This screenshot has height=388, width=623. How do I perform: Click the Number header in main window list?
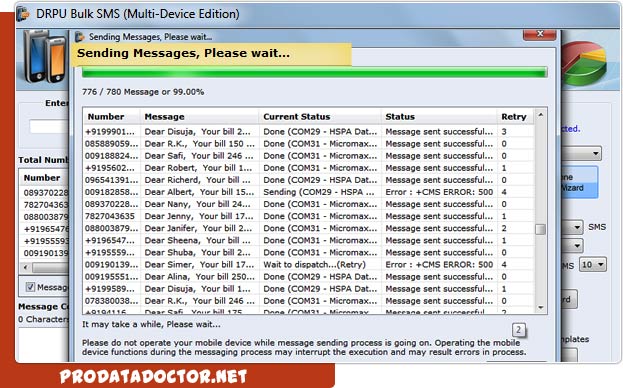click(x=44, y=178)
